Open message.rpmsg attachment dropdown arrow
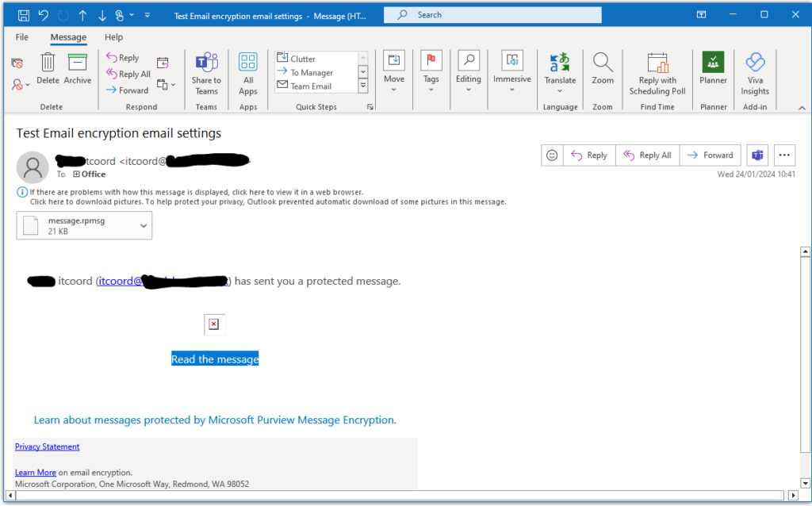Screen dimensions: 812x506 pyautogui.click(x=144, y=226)
